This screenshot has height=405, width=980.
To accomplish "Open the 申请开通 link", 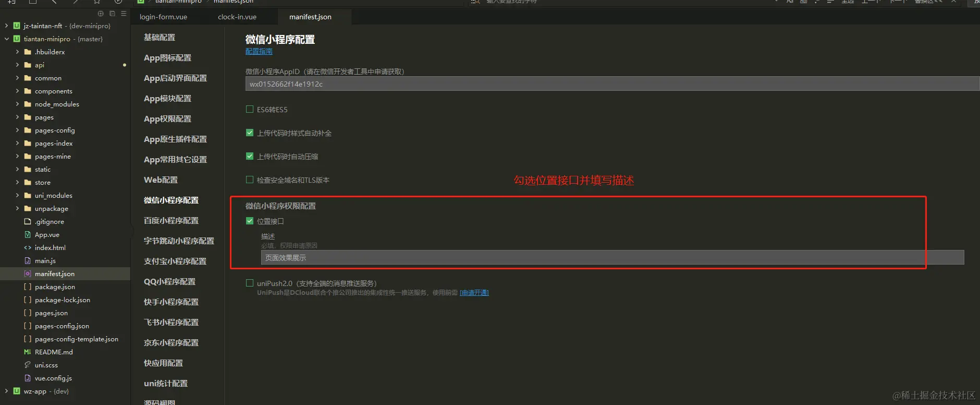I will (x=474, y=292).
